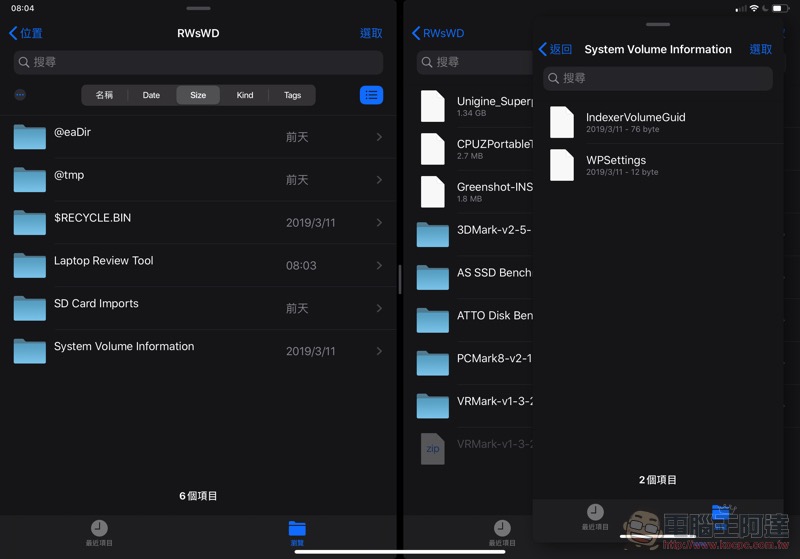The width and height of the screenshot is (800, 559).
Task: Expand the @tmp row chevron
Action: (x=379, y=180)
